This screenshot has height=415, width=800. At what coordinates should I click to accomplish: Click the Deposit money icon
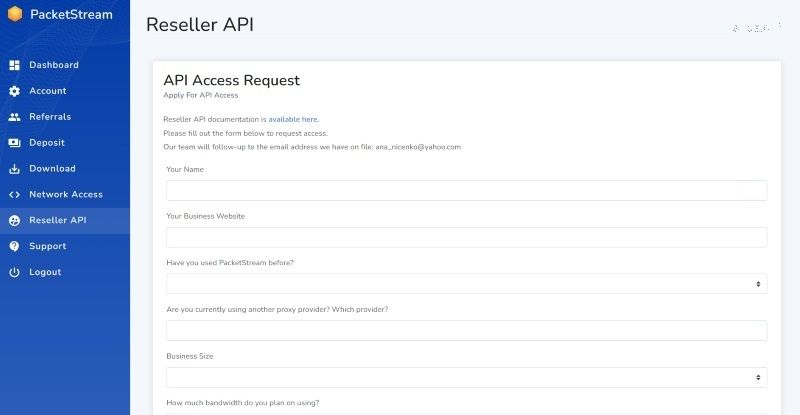click(14, 143)
